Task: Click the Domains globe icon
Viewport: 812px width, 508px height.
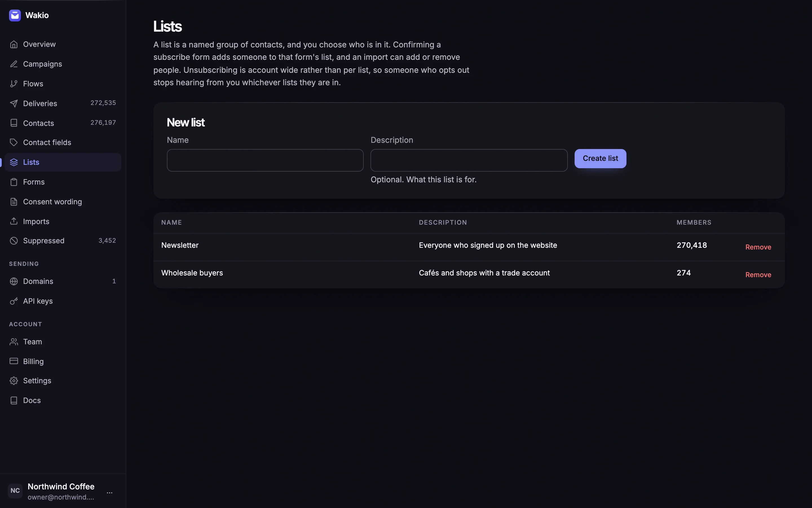Action: coord(14,281)
